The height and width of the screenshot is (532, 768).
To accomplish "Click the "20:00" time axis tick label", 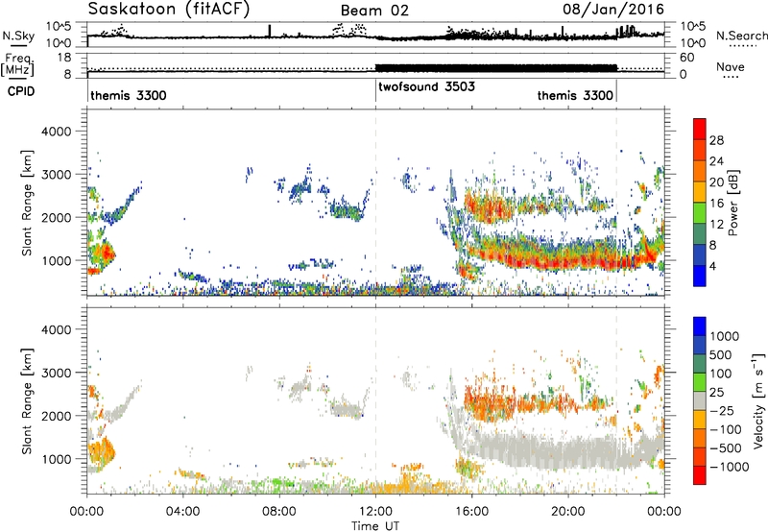I will point(567,512).
